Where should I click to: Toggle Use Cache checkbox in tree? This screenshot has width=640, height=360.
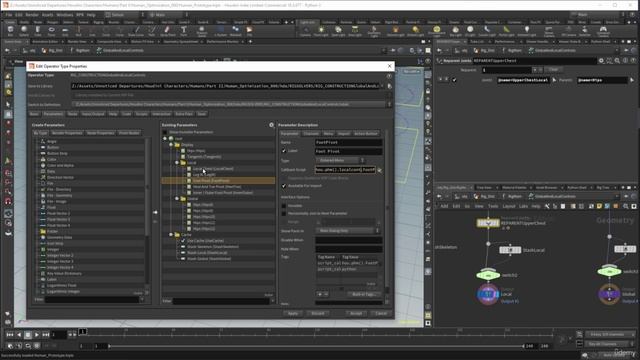[183, 241]
